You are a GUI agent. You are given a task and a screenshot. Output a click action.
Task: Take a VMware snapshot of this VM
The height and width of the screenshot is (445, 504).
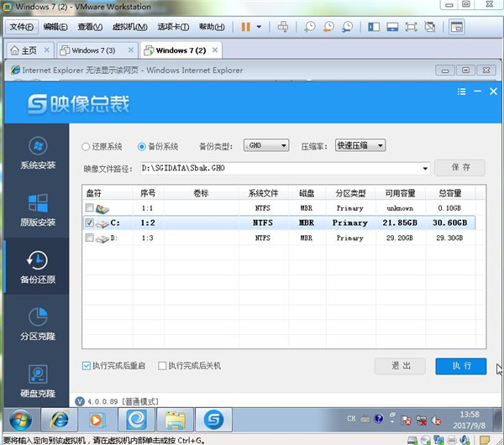pos(310,27)
